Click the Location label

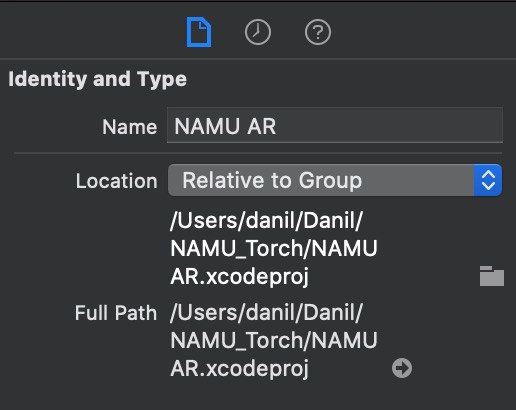coord(116,181)
